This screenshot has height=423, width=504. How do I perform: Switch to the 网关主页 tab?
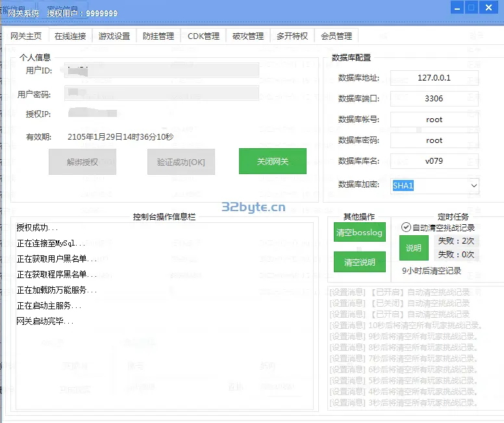(26, 36)
